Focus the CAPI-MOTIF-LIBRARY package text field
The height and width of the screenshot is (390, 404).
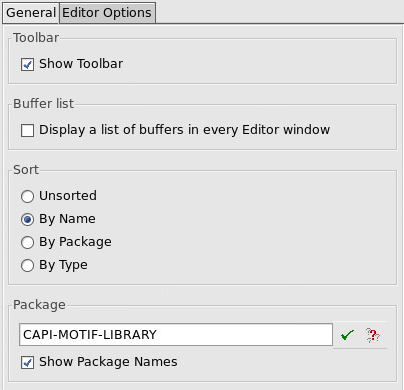pyautogui.click(x=176, y=334)
